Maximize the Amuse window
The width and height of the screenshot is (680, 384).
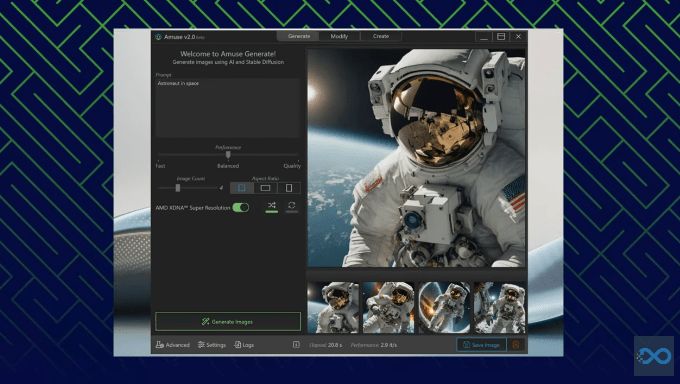501,36
